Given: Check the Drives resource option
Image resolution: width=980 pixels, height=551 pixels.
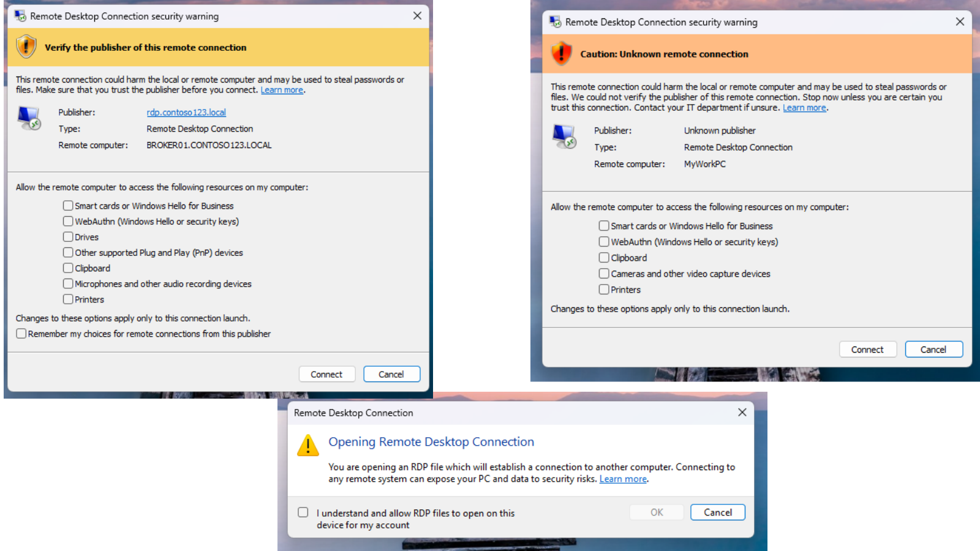Looking at the screenshot, I should pos(68,237).
